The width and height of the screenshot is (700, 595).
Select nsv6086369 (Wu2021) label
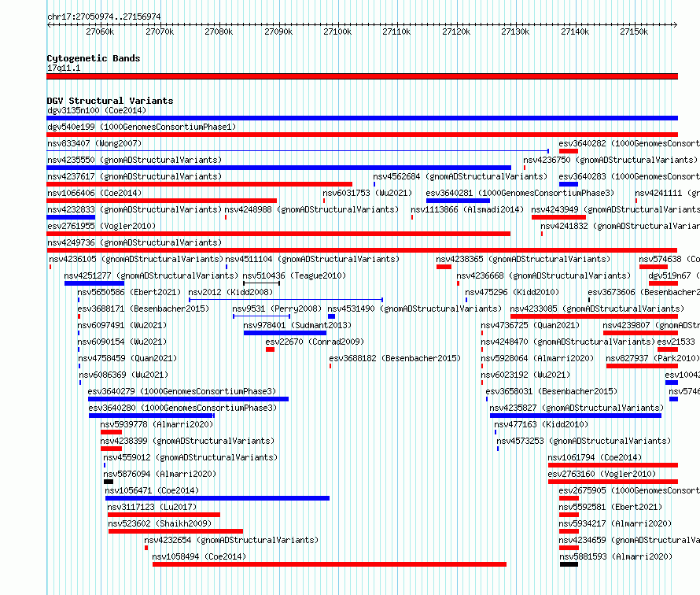[123, 375]
